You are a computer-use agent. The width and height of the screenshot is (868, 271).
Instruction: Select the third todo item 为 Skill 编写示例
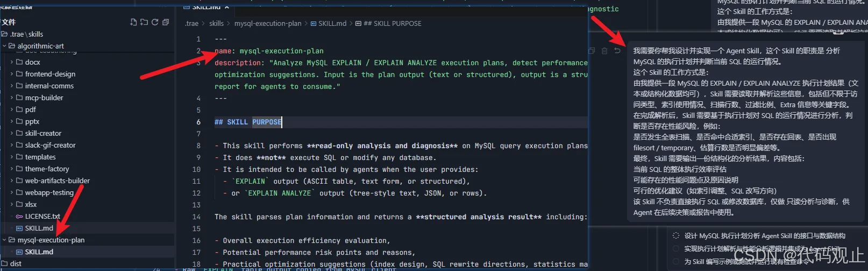(x=741, y=261)
